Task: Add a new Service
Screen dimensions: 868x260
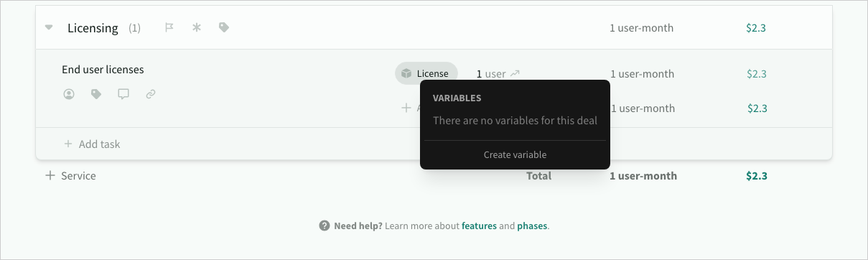Action: click(x=70, y=175)
